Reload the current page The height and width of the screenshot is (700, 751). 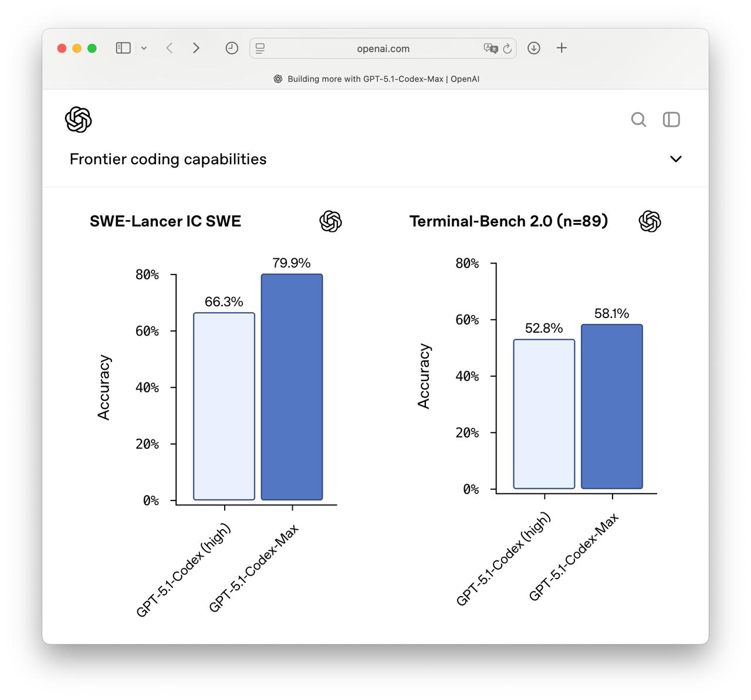point(508,48)
